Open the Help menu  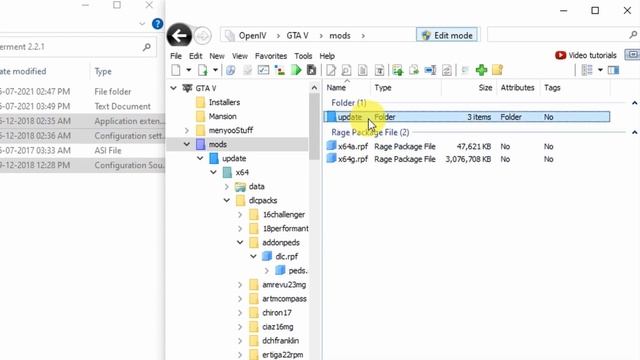(x=327, y=56)
